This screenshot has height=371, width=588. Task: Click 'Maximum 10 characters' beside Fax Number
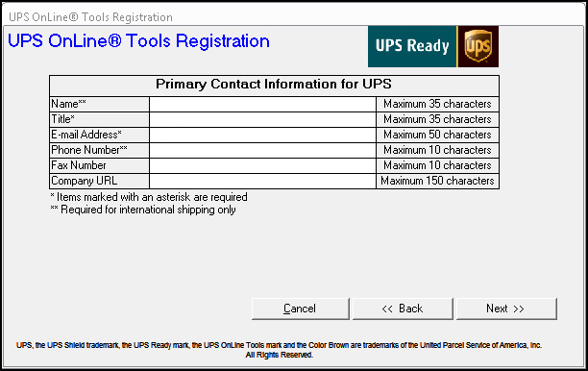(x=437, y=165)
